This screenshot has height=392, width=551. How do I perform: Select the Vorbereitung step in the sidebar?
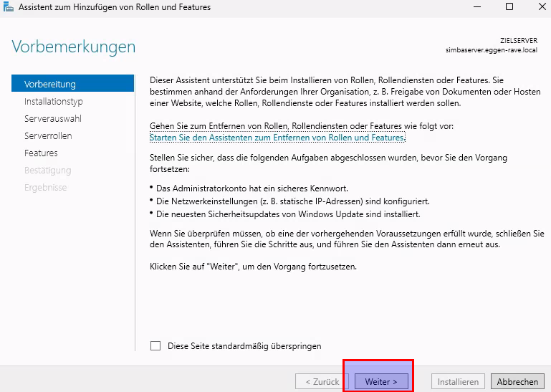point(50,84)
